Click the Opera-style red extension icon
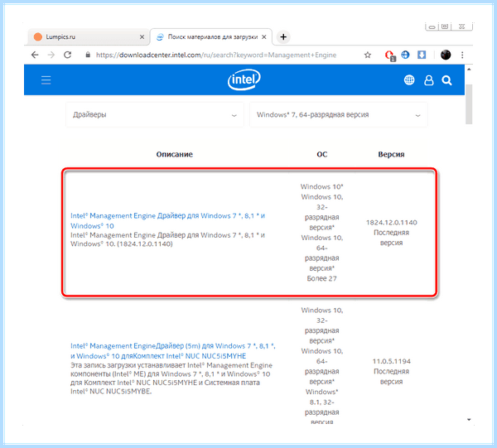The width and height of the screenshot is (497, 448). [x=389, y=55]
